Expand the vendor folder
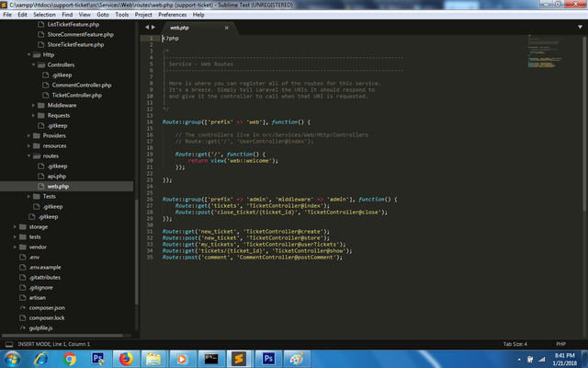This screenshot has height=368, width=588. pos(15,247)
